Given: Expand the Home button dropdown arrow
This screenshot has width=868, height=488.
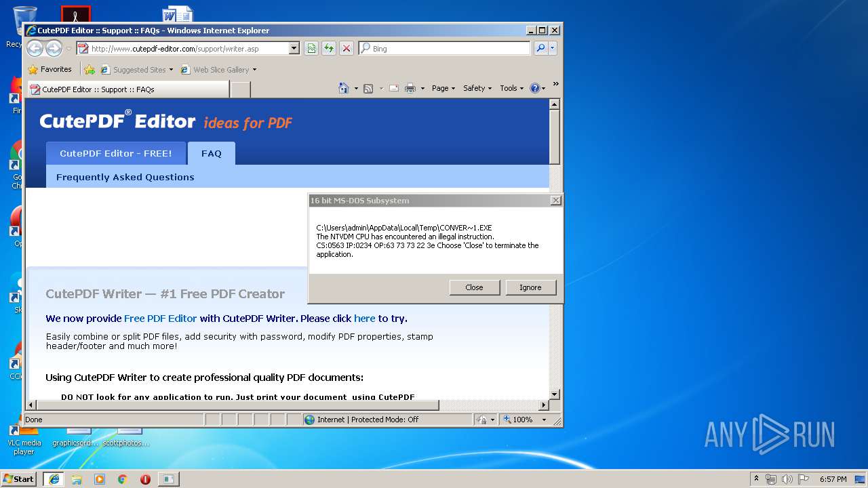Looking at the screenshot, I should click(x=356, y=88).
